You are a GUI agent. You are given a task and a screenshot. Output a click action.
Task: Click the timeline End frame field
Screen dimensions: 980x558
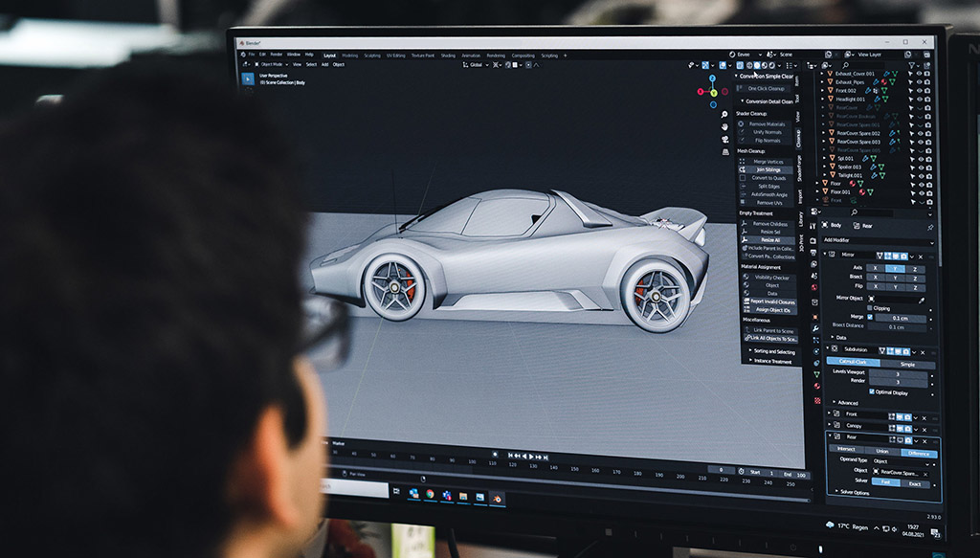(795, 475)
